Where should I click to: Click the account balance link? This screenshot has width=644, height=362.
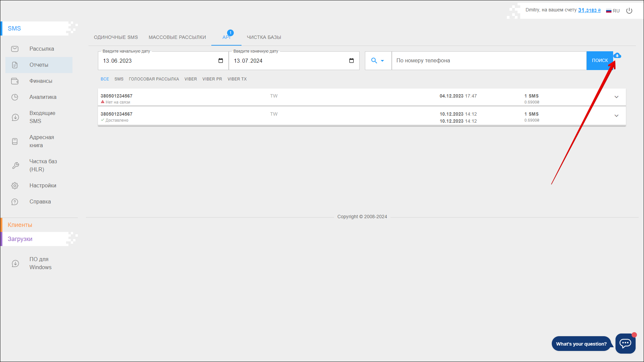pos(589,10)
